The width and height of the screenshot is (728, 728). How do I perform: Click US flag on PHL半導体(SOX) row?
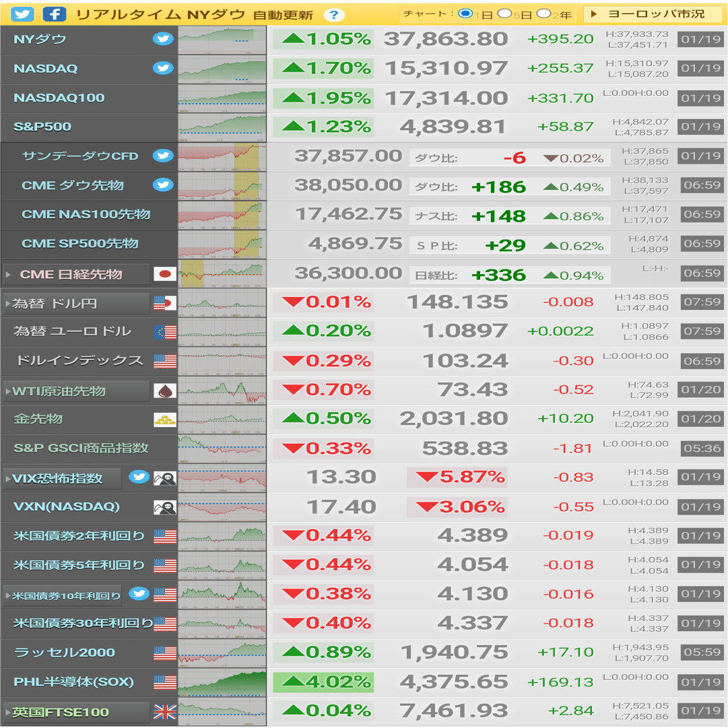point(165,682)
